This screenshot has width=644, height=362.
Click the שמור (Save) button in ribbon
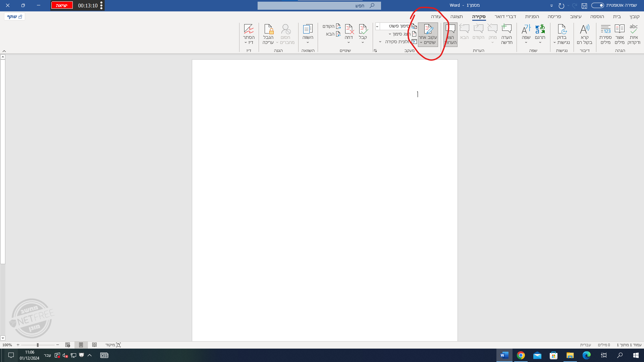(584, 5)
